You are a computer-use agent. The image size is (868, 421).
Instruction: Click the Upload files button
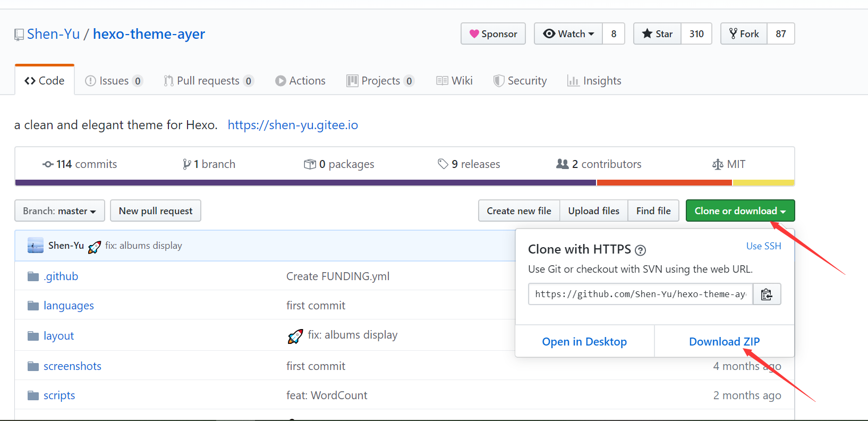click(x=594, y=210)
